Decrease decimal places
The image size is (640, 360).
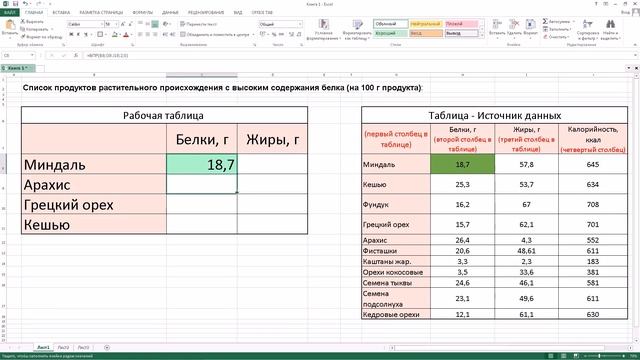click(x=299, y=35)
